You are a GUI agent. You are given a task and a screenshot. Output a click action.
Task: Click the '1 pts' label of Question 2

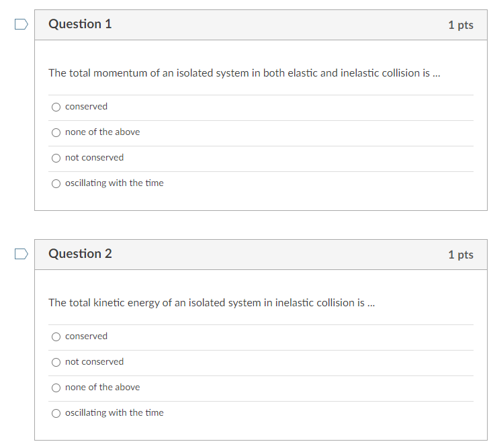click(460, 255)
